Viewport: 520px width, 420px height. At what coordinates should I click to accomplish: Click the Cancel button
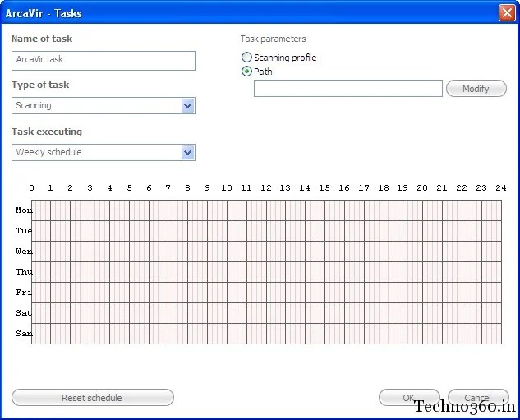tap(478, 398)
